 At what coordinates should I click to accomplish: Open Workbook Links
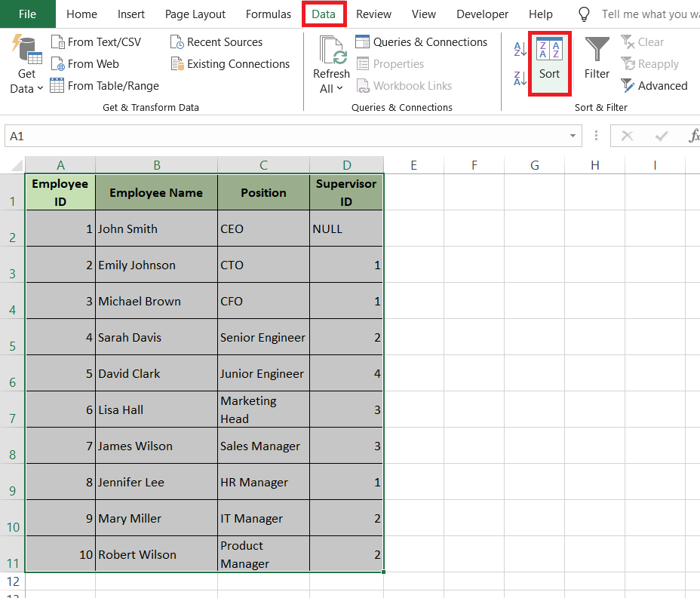point(404,86)
